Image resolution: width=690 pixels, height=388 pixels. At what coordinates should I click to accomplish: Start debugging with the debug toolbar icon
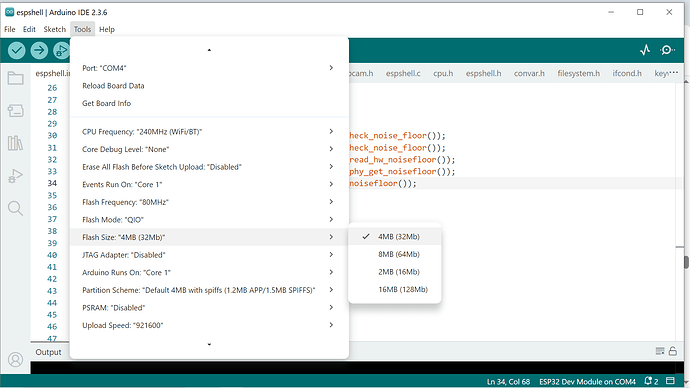click(x=61, y=50)
